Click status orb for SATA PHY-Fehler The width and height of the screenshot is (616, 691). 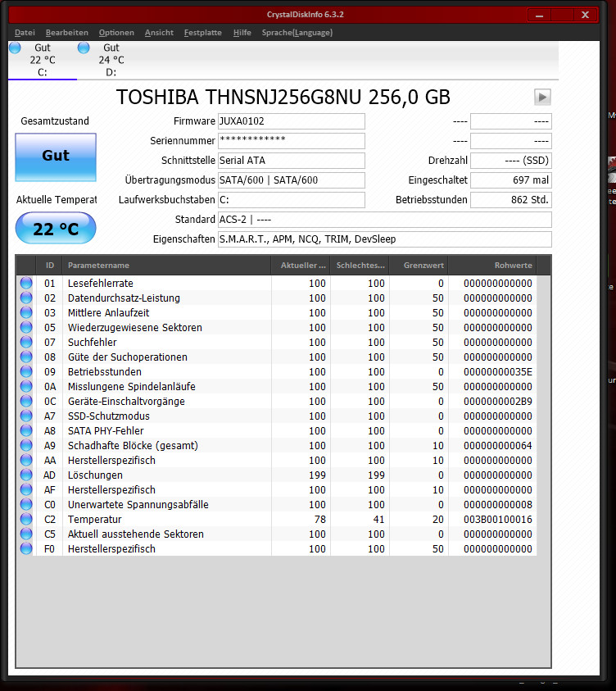(26, 430)
